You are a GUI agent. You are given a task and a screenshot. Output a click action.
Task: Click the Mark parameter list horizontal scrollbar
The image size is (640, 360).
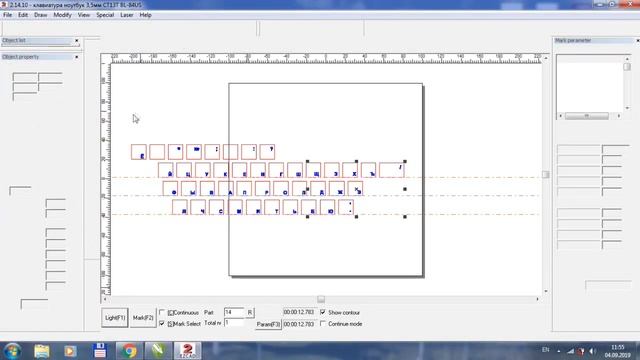tap(587, 116)
